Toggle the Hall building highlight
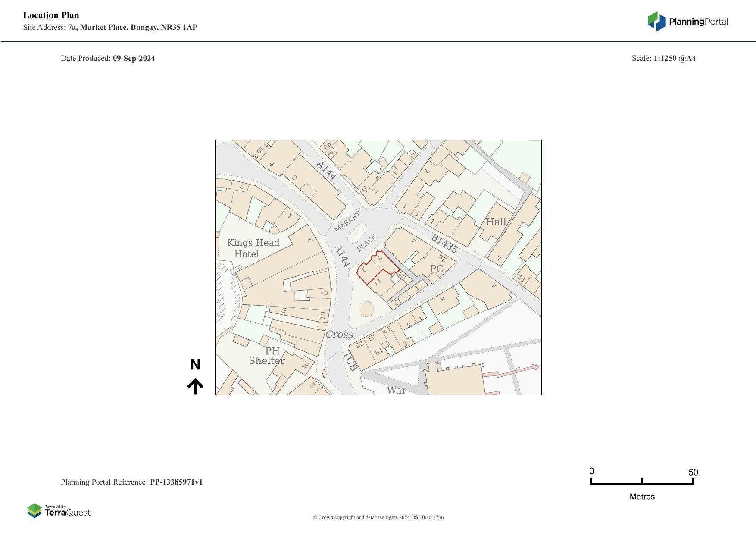The width and height of the screenshot is (756, 535). tap(496, 222)
